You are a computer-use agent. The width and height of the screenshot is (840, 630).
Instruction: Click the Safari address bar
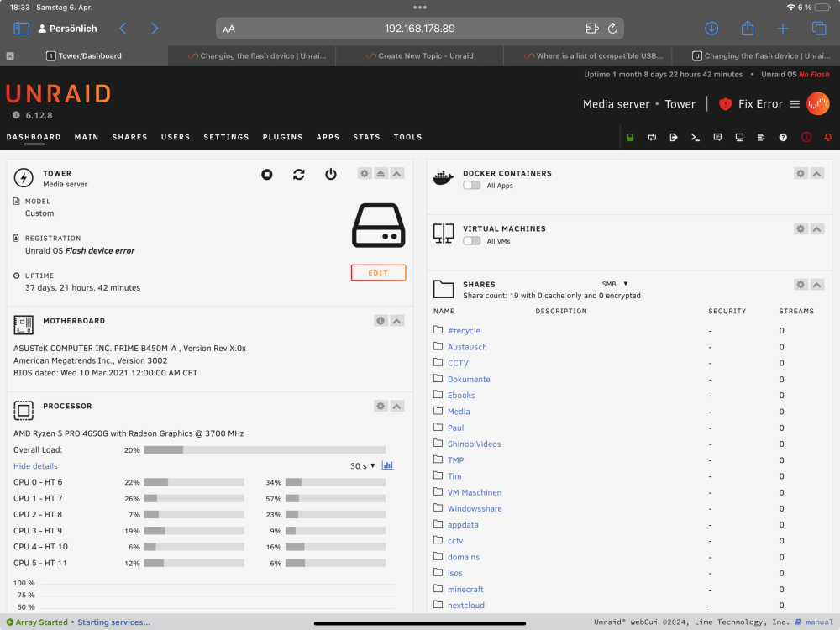419,29
